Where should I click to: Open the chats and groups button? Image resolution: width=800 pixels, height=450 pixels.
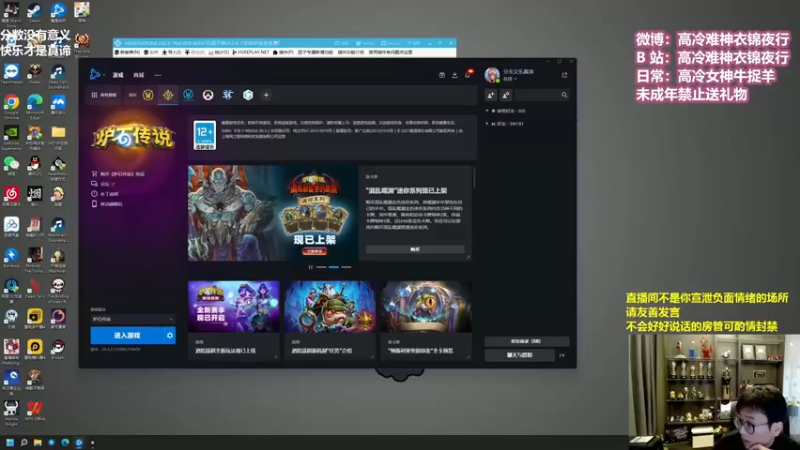pyautogui.click(x=519, y=355)
